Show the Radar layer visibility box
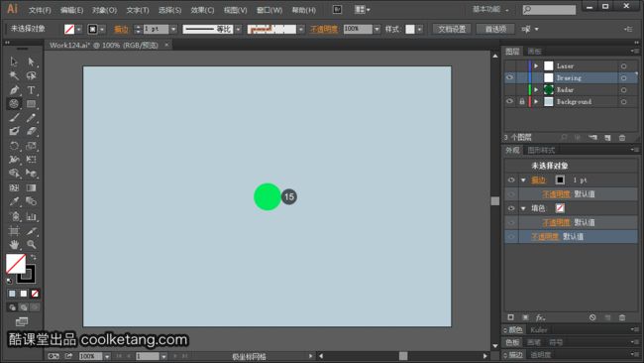Image resolution: width=644 pixels, height=363 pixels. pyautogui.click(x=509, y=89)
